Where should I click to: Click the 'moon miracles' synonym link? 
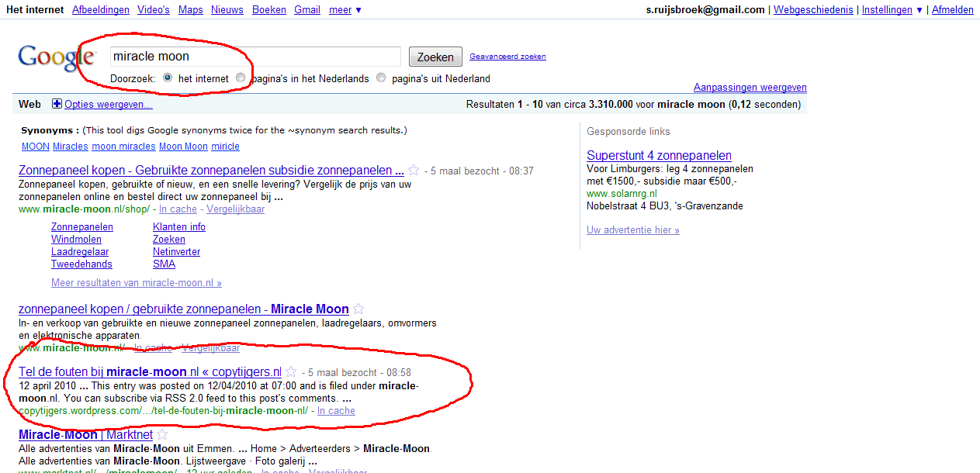[124, 147]
